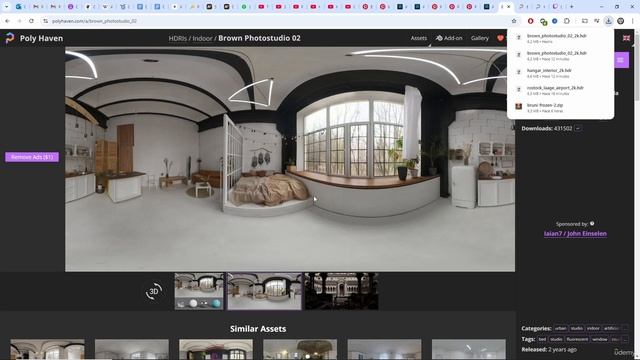Open the UK flag language selector
The height and width of the screenshot is (360, 640).
click(x=626, y=38)
